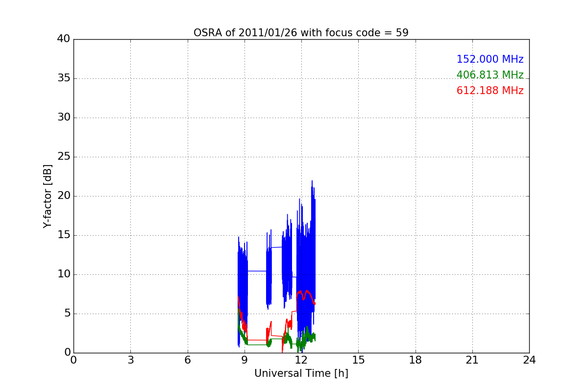Click x-axis tick label 24
588x392 pixels.
click(529, 360)
